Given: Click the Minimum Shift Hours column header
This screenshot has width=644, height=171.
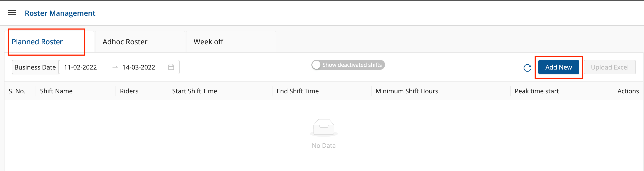Looking at the screenshot, I should [406, 91].
